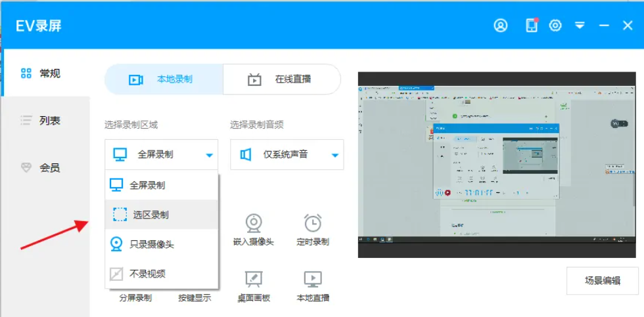Click the 嵌入摄像头 webcam icon
The width and height of the screenshot is (644, 317).
point(254,222)
